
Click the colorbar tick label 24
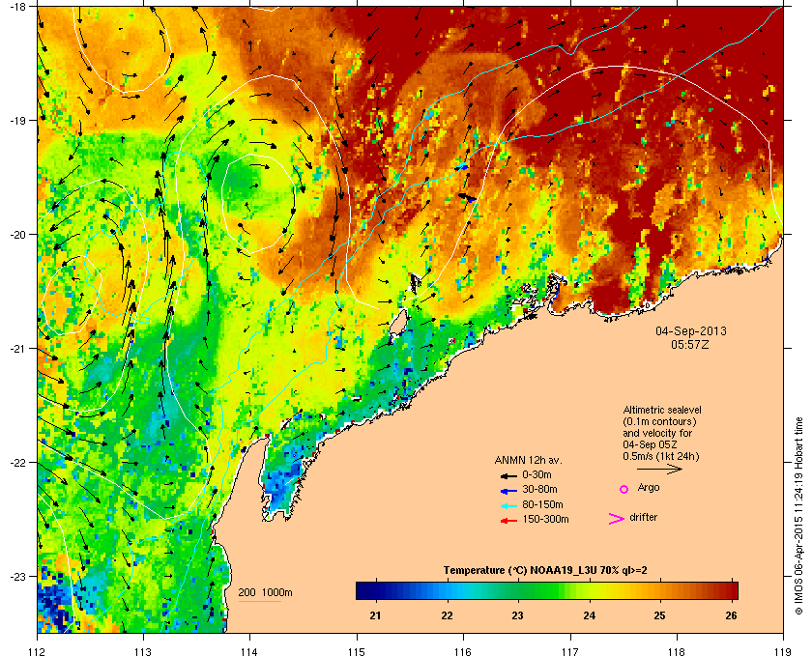click(x=590, y=615)
